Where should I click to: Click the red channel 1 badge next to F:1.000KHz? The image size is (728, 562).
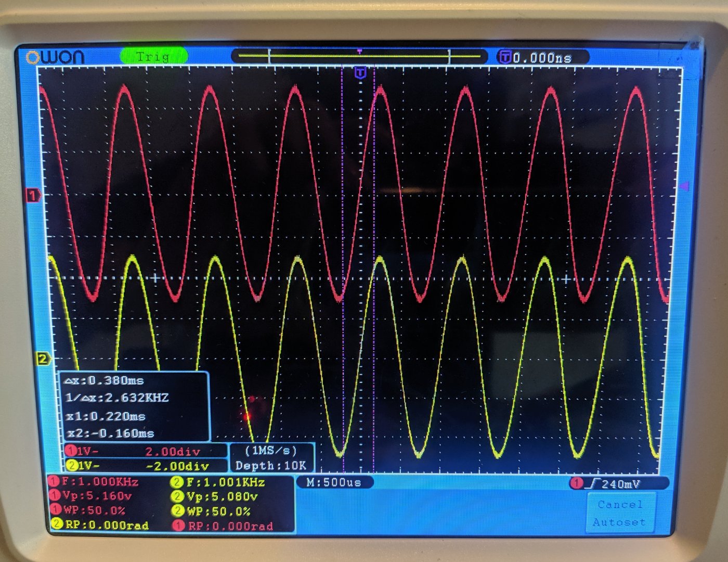pyautogui.click(x=54, y=481)
